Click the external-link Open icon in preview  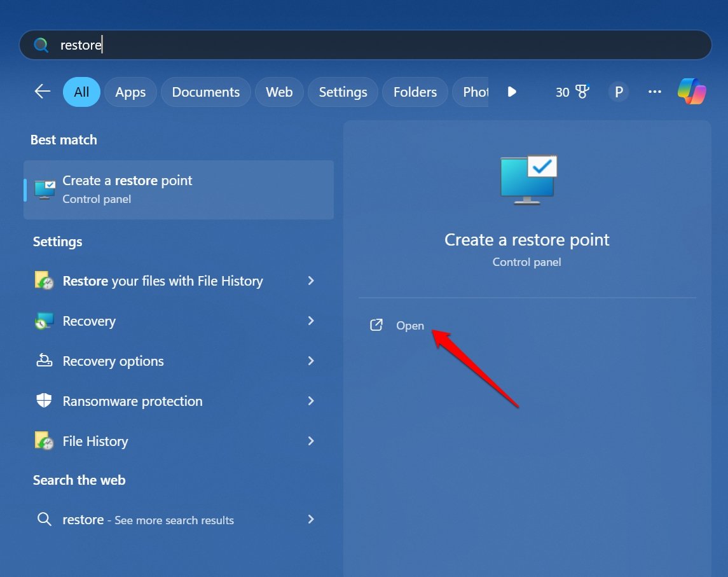pyautogui.click(x=376, y=325)
